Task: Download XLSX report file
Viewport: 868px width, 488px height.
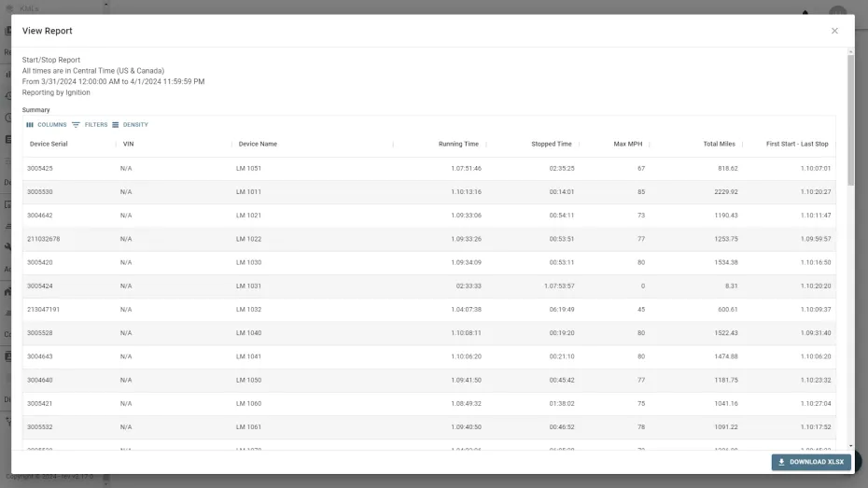Action: (x=811, y=462)
